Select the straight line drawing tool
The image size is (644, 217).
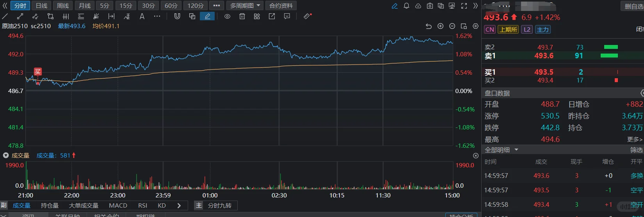[x=5, y=16]
